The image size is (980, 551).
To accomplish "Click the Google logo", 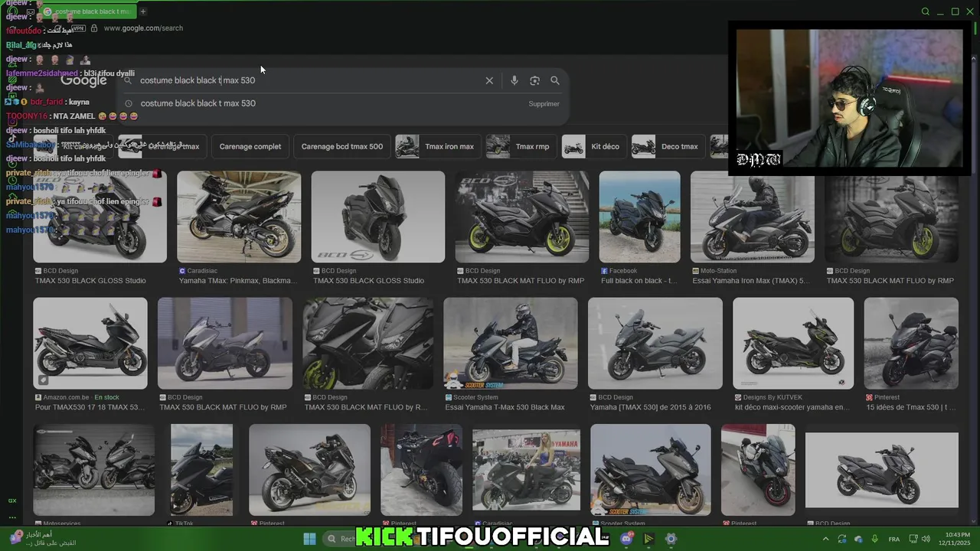I will click(83, 80).
